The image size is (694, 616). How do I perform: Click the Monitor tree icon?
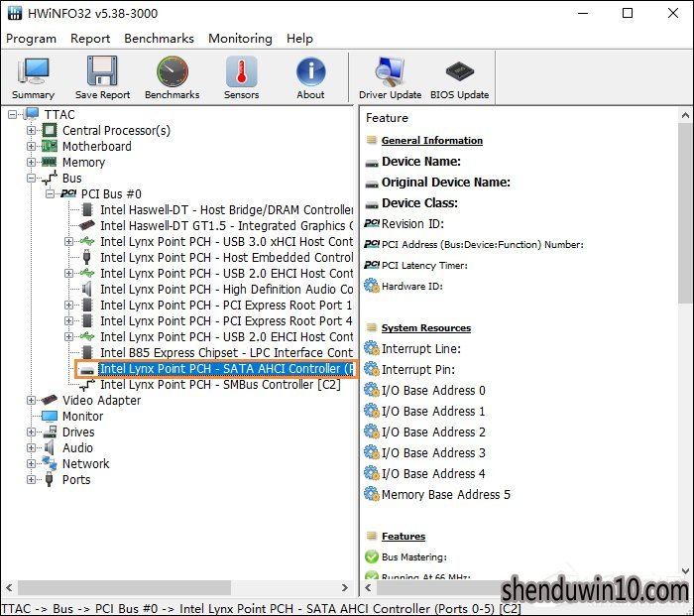pyautogui.click(x=50, y=417)
